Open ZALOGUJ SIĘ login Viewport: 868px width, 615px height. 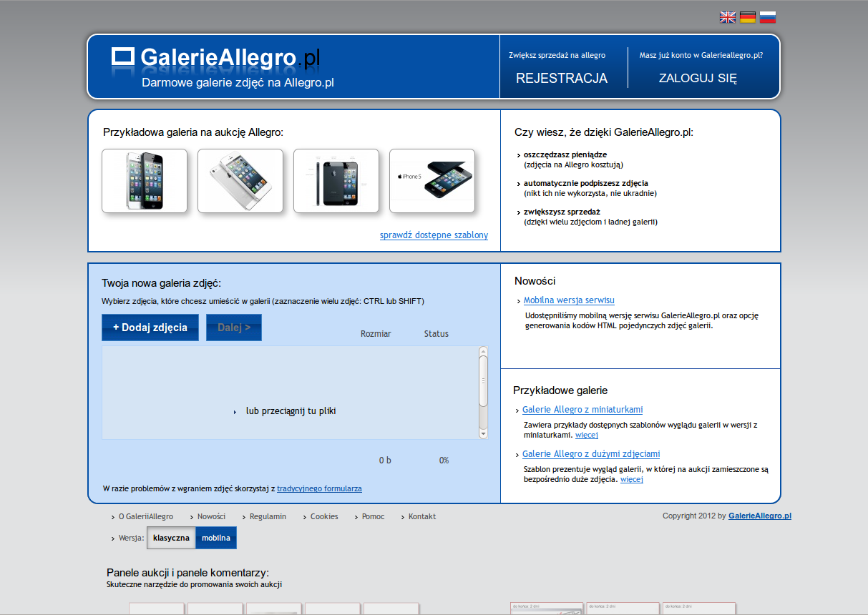[698, 78]
